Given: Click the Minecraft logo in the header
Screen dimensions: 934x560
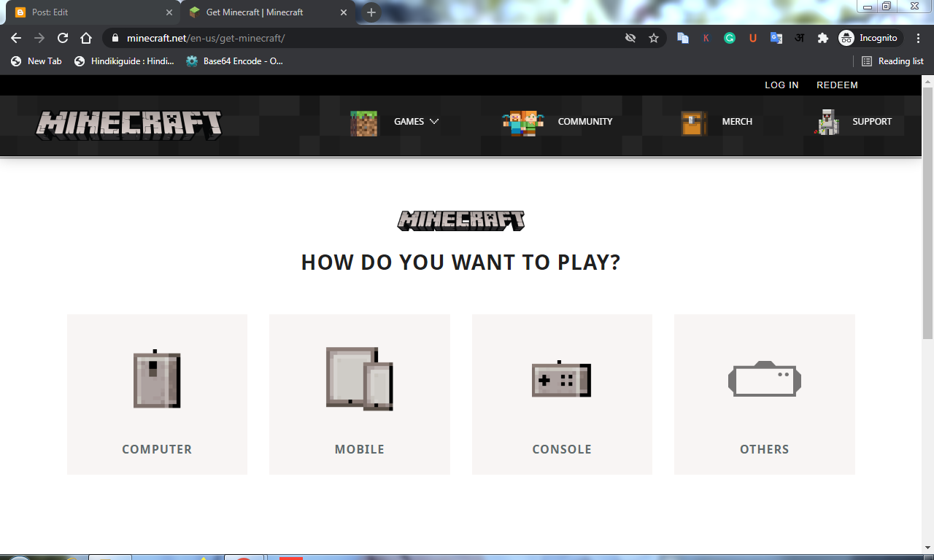Looking at the screenshot, I should point(128,125).
